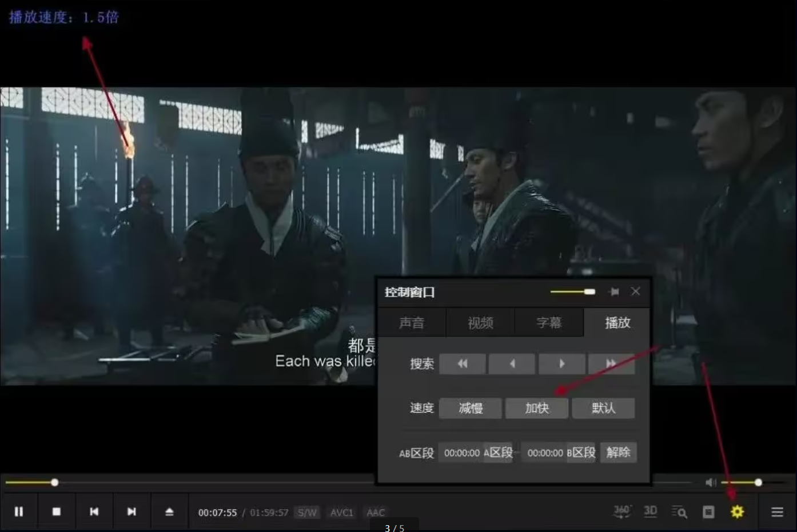Click the eject/open file icon

click(x=169, y=512)
